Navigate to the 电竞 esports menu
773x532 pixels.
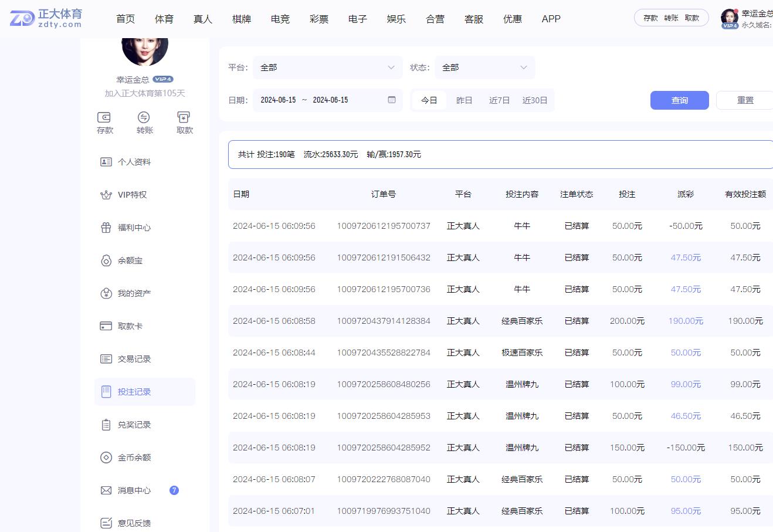[x=280, y=19]
